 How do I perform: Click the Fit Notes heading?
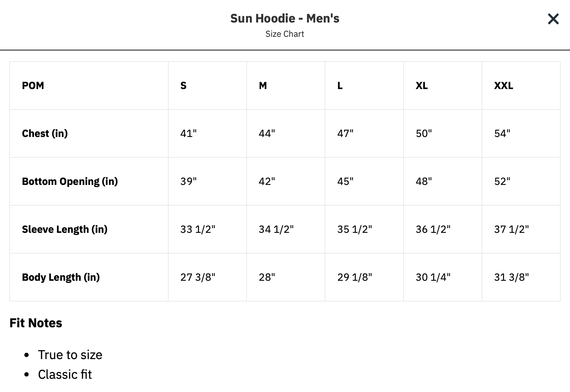pyautogui.click(x=36, y=323)
